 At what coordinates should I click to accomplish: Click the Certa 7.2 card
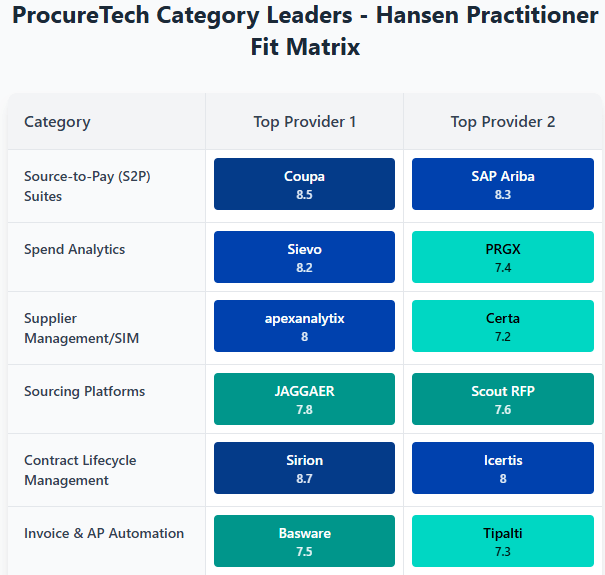point(502,326)
